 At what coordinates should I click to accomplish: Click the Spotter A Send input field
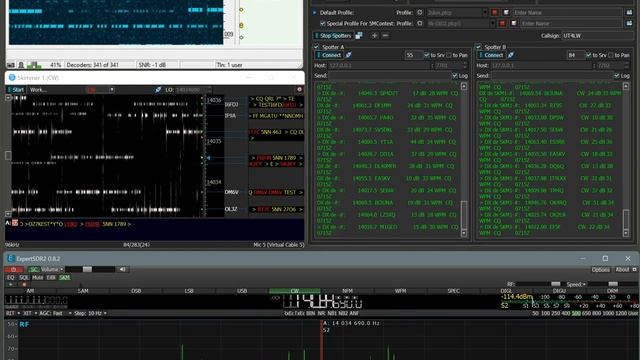coord(389,76)
